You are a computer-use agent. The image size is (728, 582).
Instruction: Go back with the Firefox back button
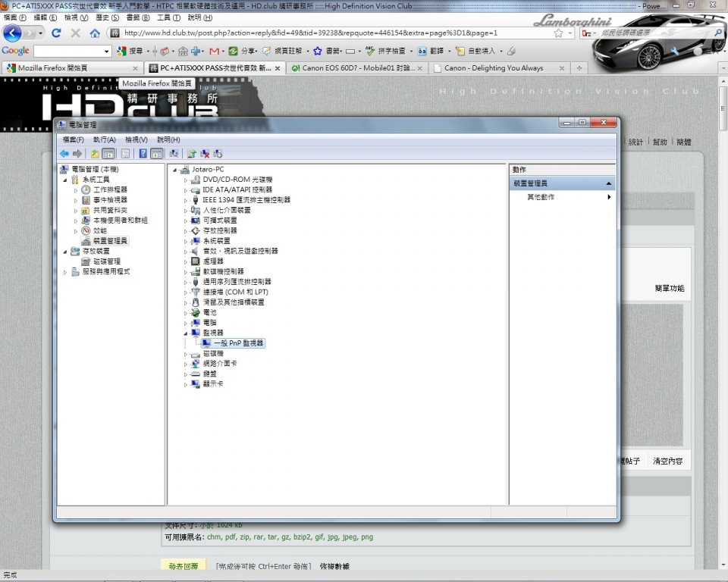(13, 33)
